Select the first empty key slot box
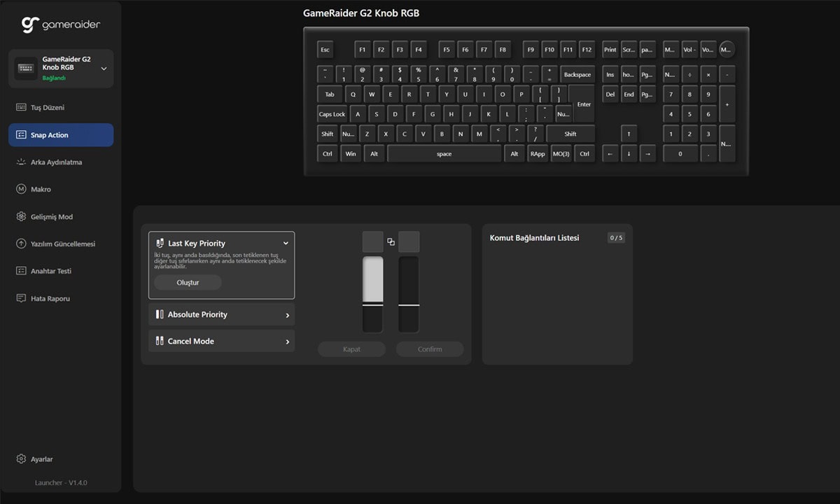Screen dimensions: 840x504 click(373, 241)
